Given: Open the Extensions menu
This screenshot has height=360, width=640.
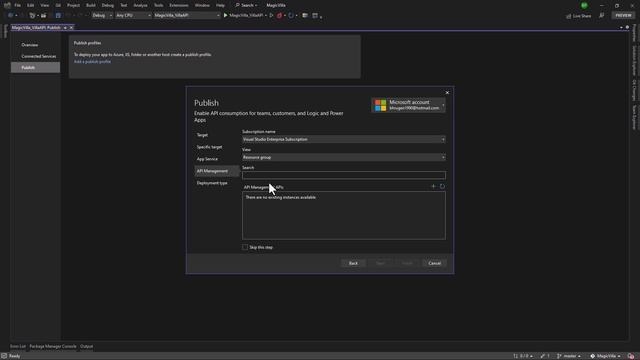Looking at the screenshot, I should (179, 5).
